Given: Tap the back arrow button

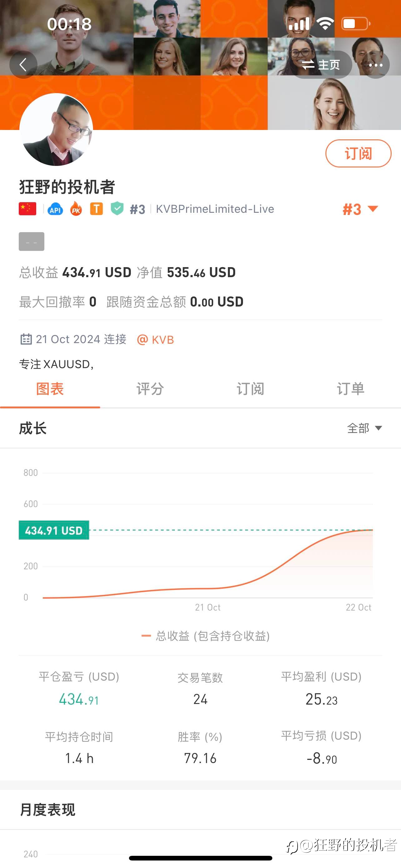Looking at the screenshot, I should [x=23, y=65].
